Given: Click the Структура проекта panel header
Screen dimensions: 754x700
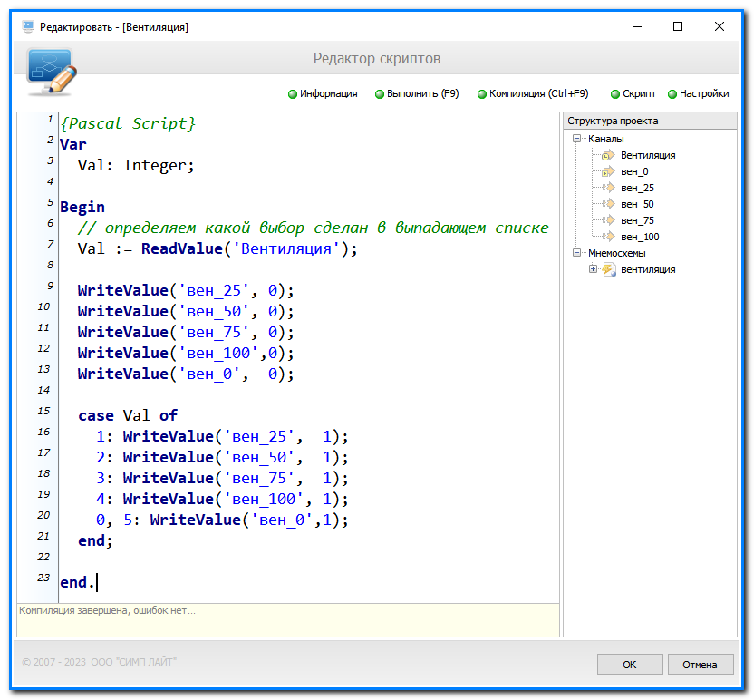Looking at the screenshot, I should 650,121.
